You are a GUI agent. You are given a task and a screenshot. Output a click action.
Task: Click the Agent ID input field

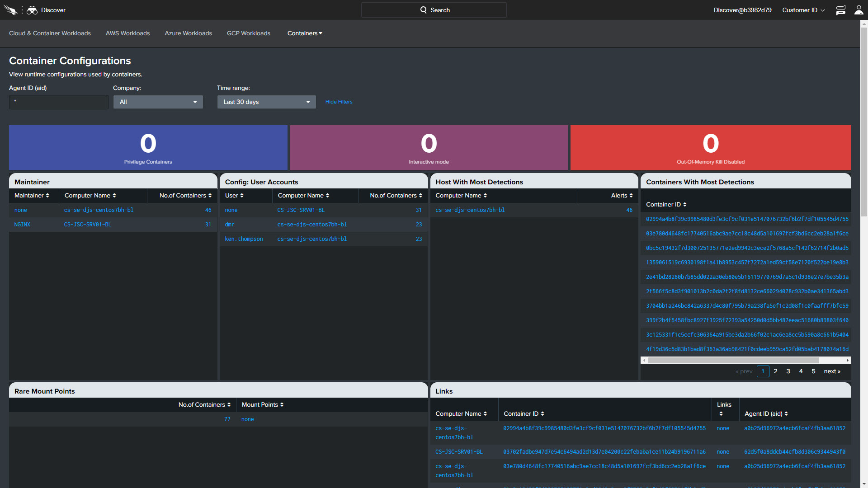pyautogui.click(x=58, y=101)
